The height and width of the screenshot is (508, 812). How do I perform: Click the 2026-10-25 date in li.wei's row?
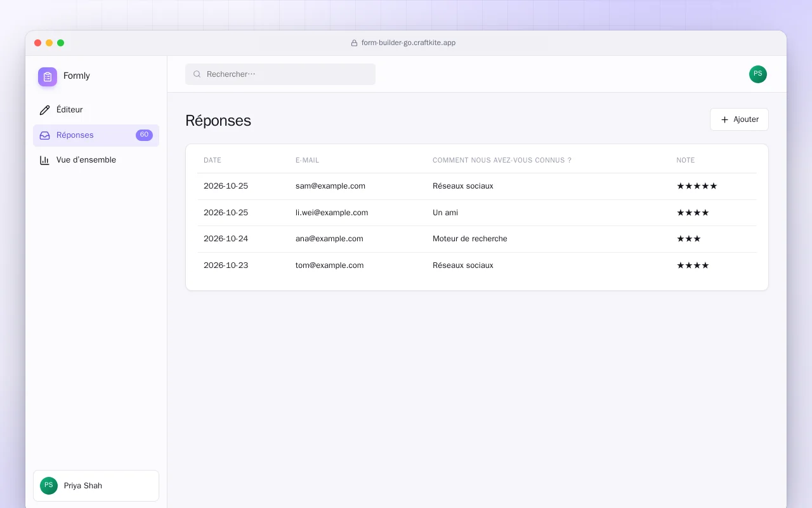(x=226, y=213)
